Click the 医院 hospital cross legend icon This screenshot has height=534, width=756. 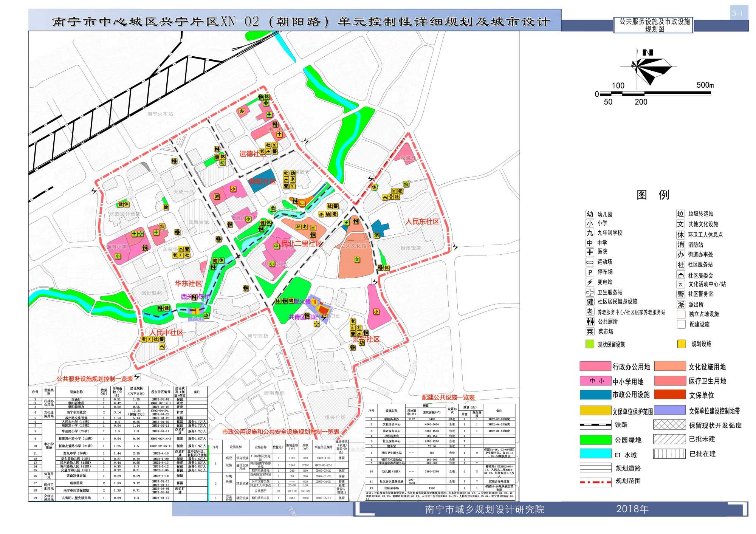pos(590,252)
